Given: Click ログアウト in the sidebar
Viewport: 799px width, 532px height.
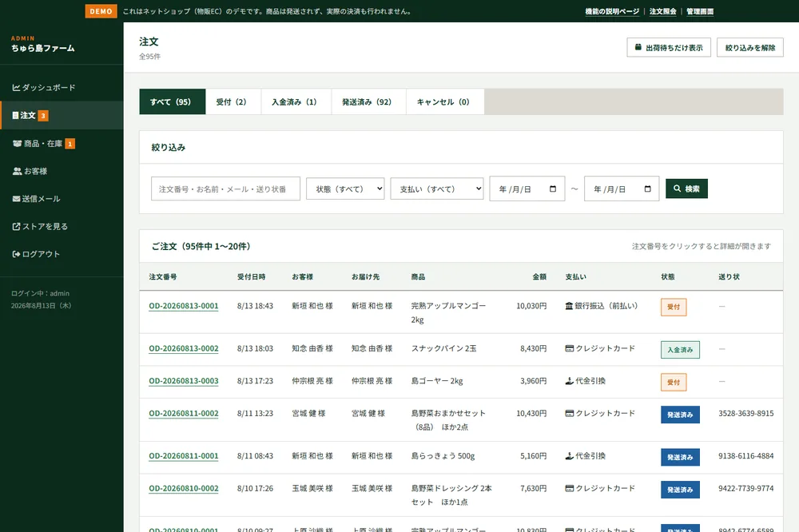Looking at the screenshot, I should click(x=62, y=254).
